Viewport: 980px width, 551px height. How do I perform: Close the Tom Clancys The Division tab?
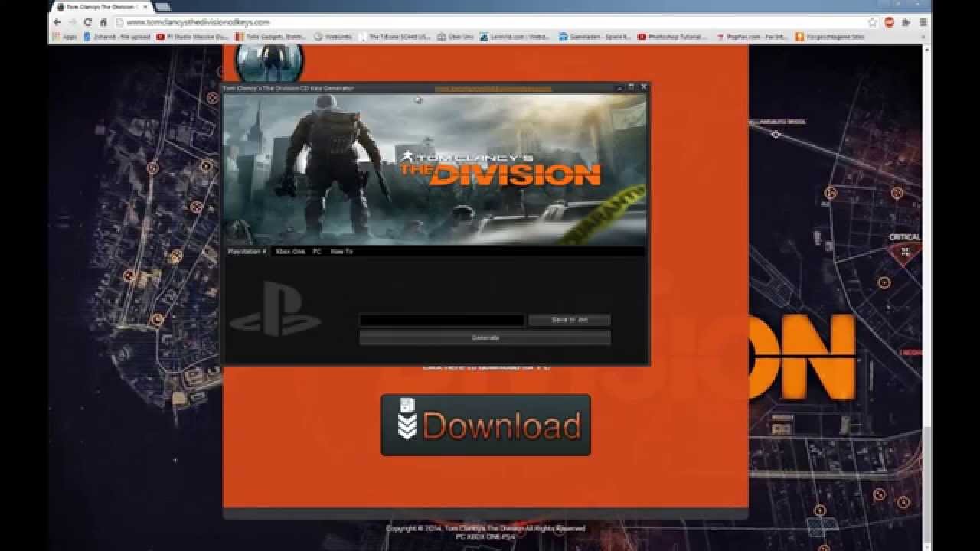coord(145,7)
